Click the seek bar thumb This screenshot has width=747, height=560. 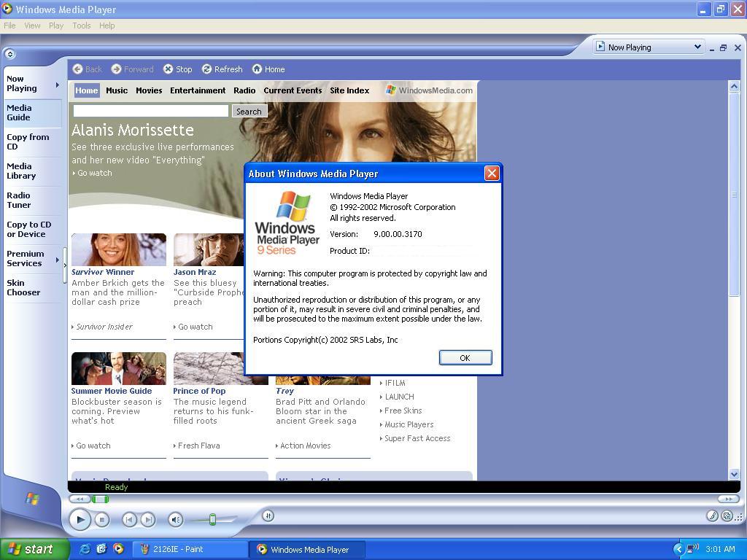click(100, 499)
